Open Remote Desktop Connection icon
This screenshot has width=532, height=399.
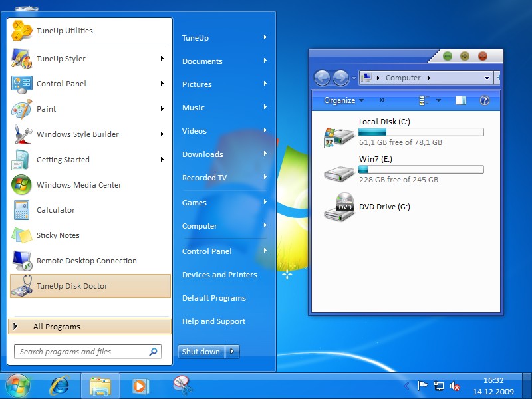22,261
